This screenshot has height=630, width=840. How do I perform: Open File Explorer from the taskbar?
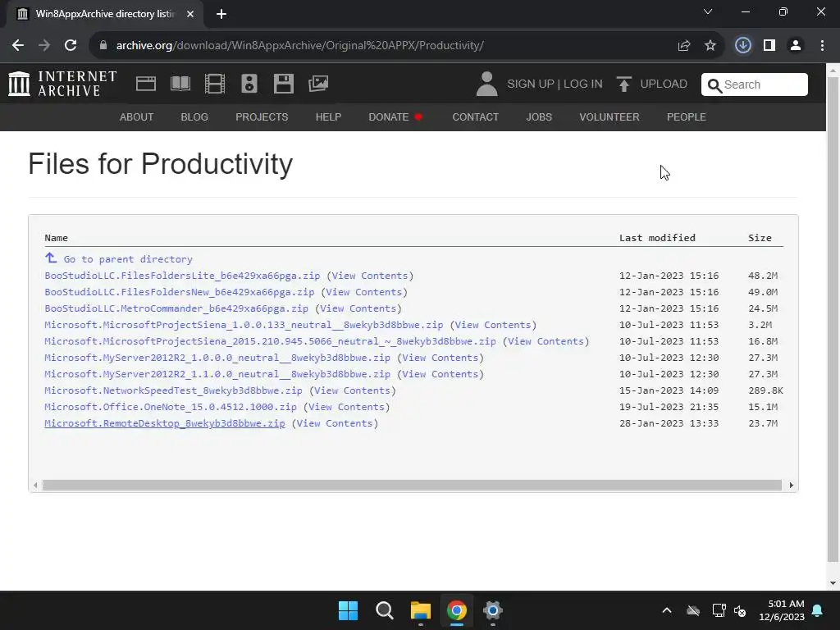pos(421,610)
